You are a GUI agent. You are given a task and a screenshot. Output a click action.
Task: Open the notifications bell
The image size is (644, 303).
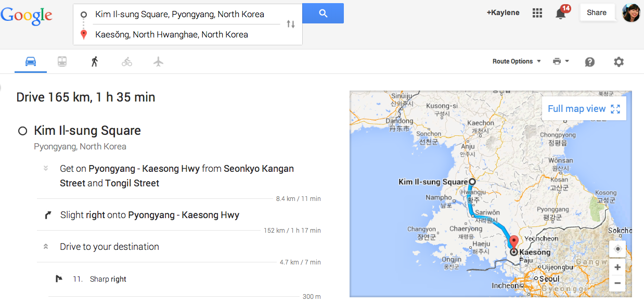point(561,14)
